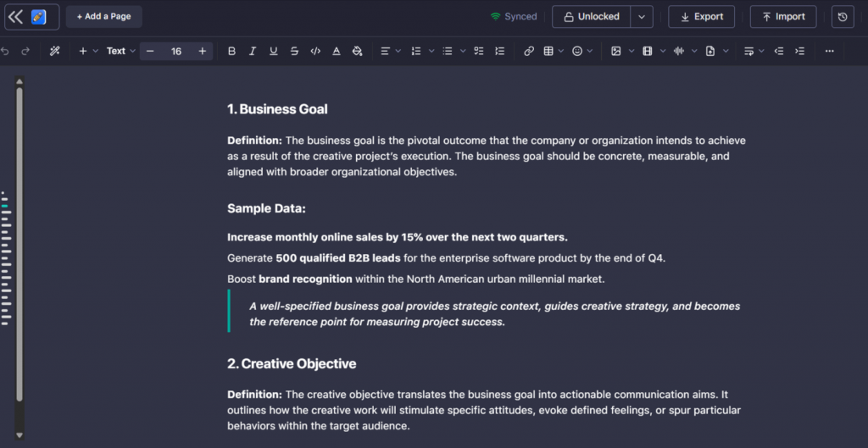868x448 pixels.
Task: Expand the text wrap dropdown arrow
Action: 761,51
